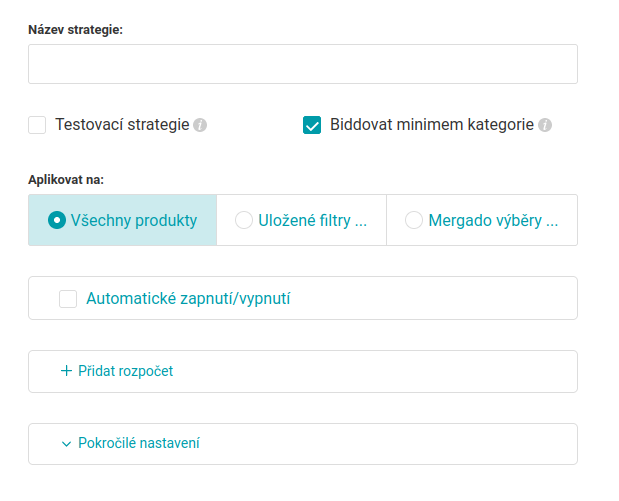The image size is (619, 501).
Task: Pick the Mergado výběry radio circle
Action: coord(414,221)
